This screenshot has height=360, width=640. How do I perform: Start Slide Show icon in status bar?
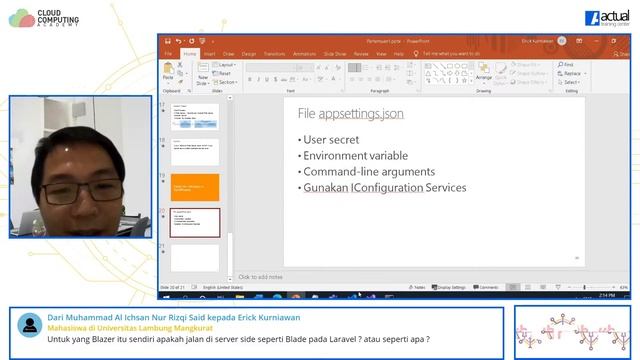558,287
